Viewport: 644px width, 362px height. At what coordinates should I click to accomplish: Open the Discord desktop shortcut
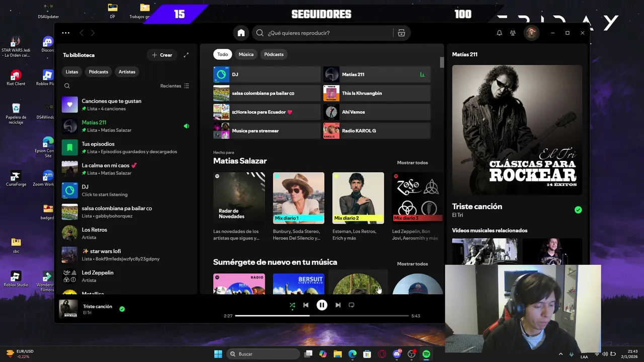pyautogui.click(x=48, y=44)
